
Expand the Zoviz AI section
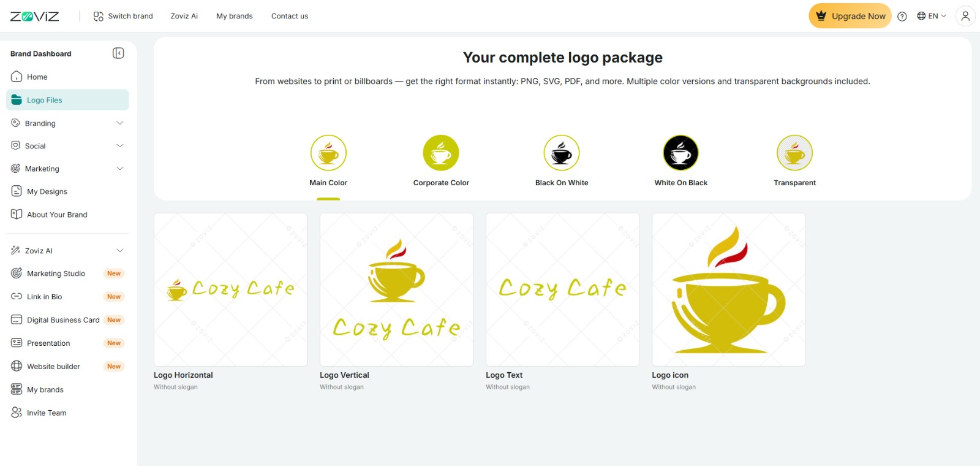[67, 251]
